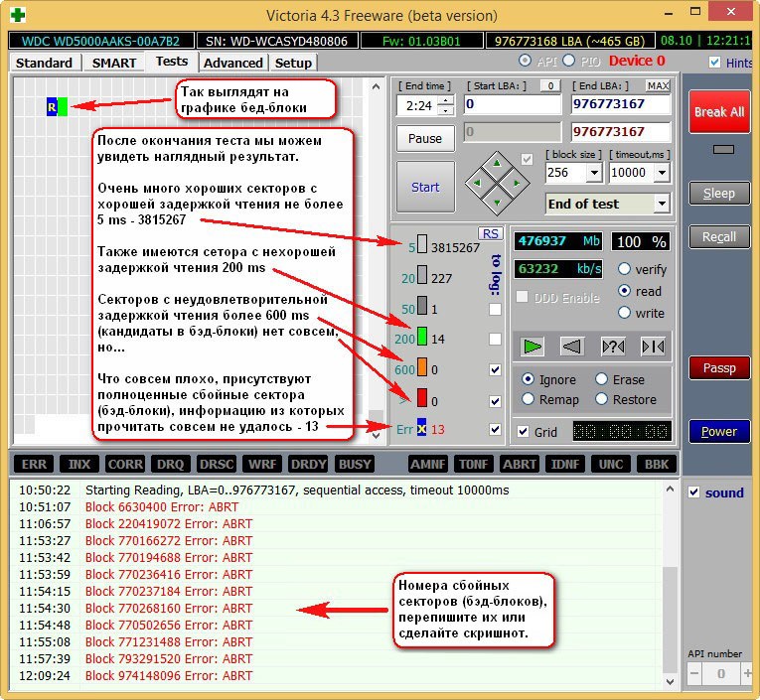Toggle log checkbox for 200 ms row

495,339
